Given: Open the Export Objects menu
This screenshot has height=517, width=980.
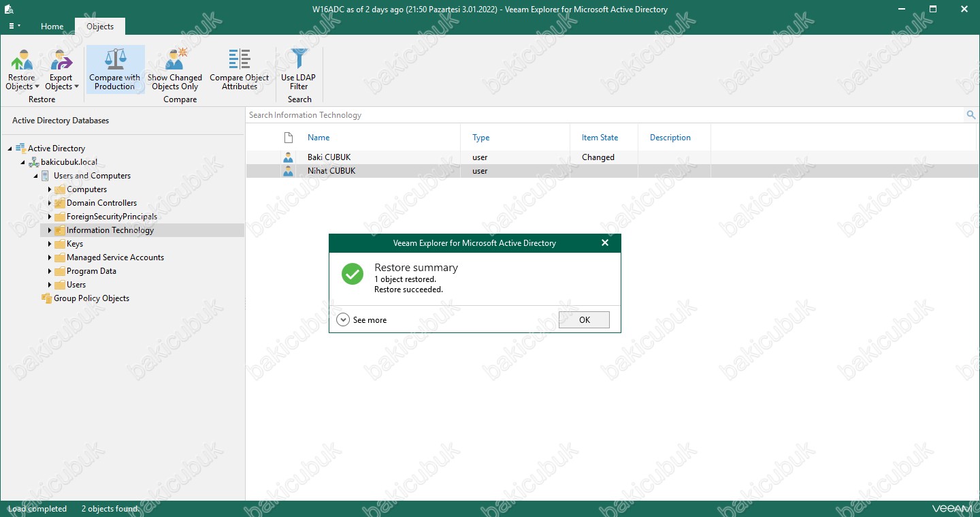Looking at the screenshot, I should point(61,69).
